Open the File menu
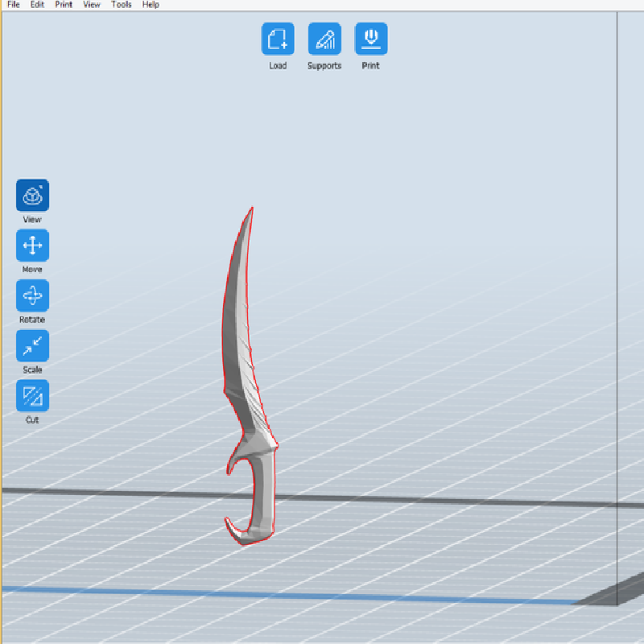The height and width of the screenshot is (644, 644). coord(14,5)
